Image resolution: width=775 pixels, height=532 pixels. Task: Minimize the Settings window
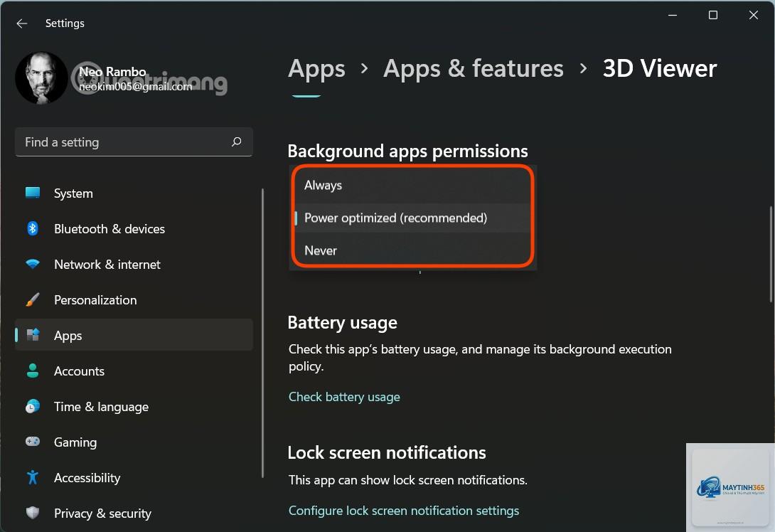point(672,16)
